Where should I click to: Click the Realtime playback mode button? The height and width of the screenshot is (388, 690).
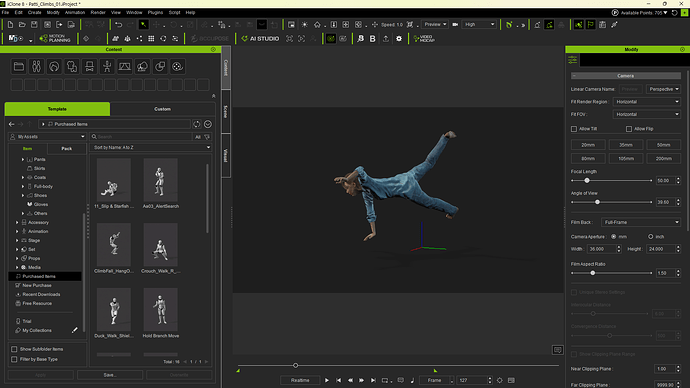click(x=300, y=380)
